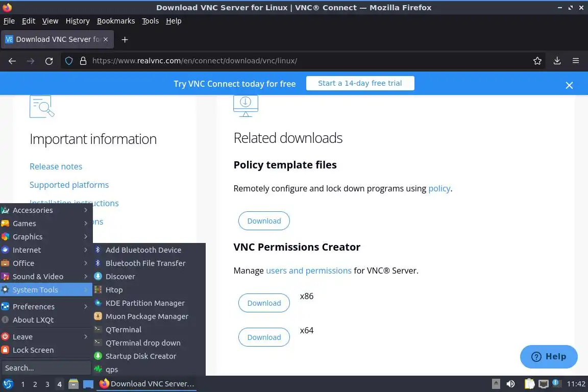588x392 pixels.
Task: Click Start a 14-day free trial
Action: 360,83
